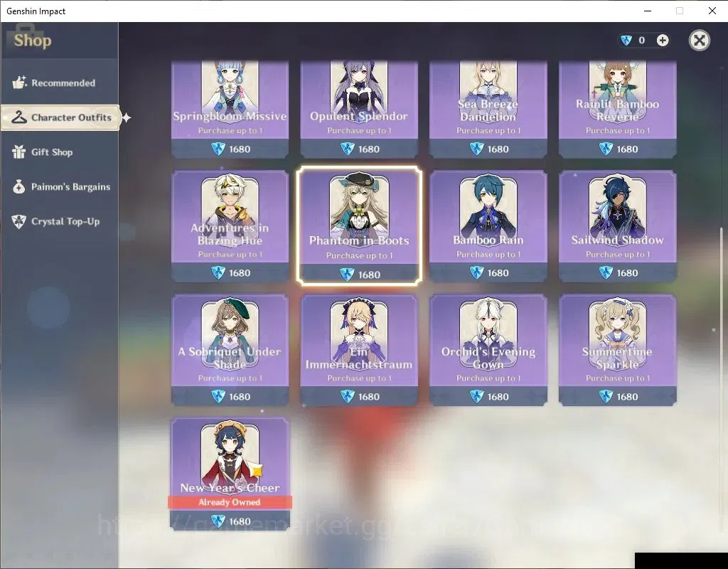Add Genesis Crystals with the plus button
Image resolution: width=728 pixels, height=569 pixels.
pos(663,41)
